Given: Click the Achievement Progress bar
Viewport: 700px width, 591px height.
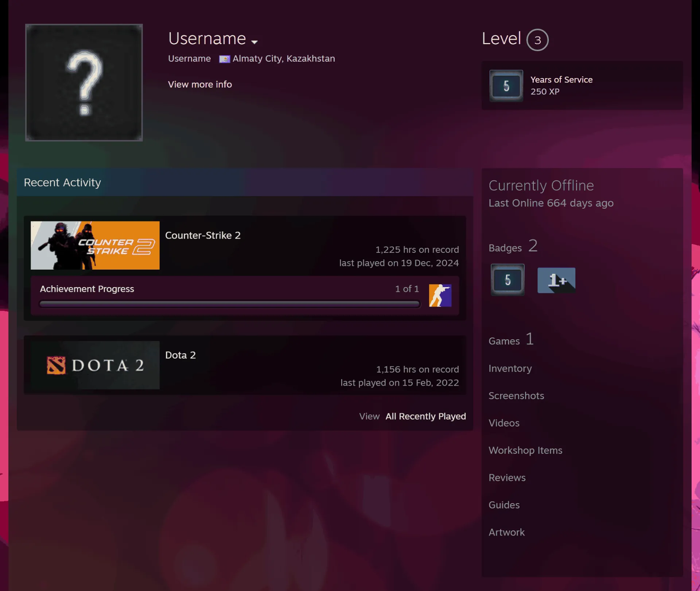Looking at the screenshot, I should pos(230,304).
